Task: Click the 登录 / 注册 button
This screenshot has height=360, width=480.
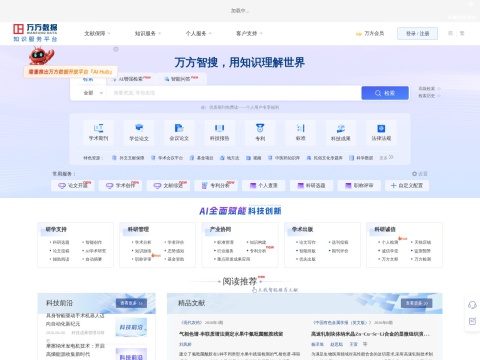Action: tap(417, 33)
